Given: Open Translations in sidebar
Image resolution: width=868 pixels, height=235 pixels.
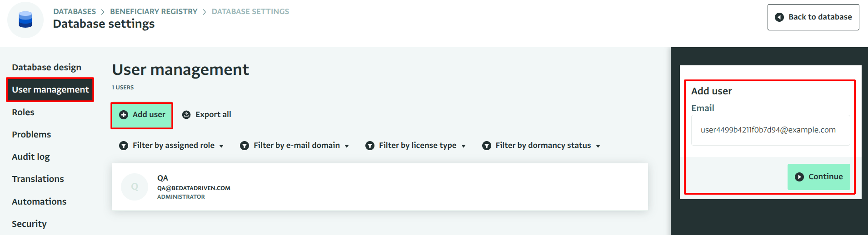Looking at the screenshot, I should click(38, 179).
